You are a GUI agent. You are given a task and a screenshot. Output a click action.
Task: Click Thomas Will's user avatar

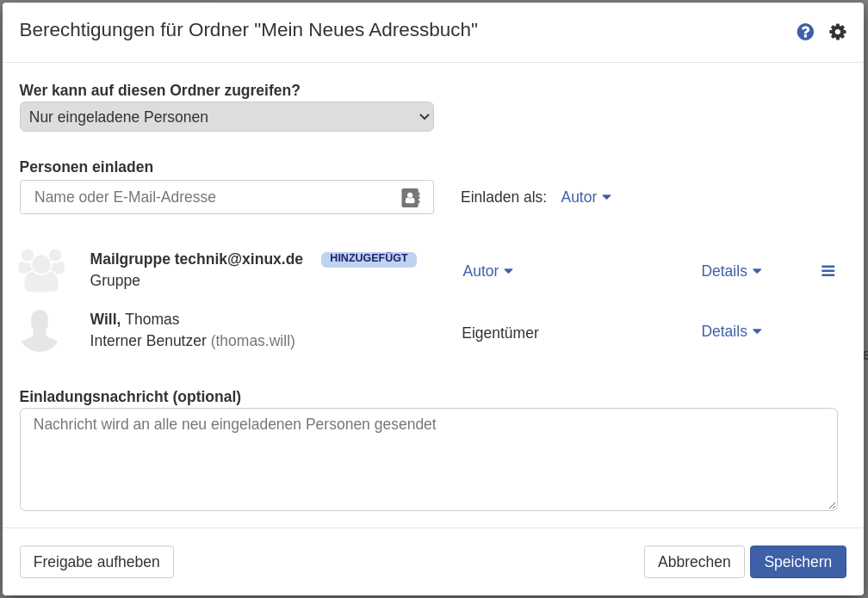click(40, 331)
